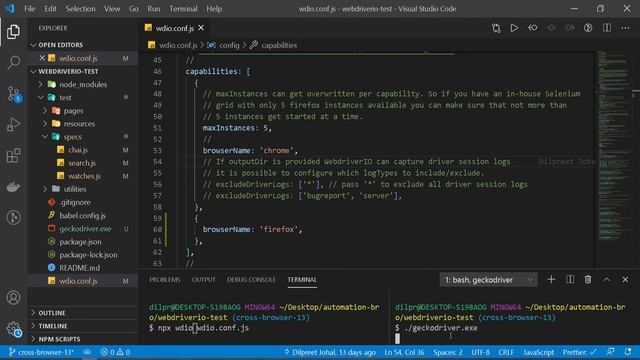Open Run and Debug view
640x360 pixels.
coord(13,124)
